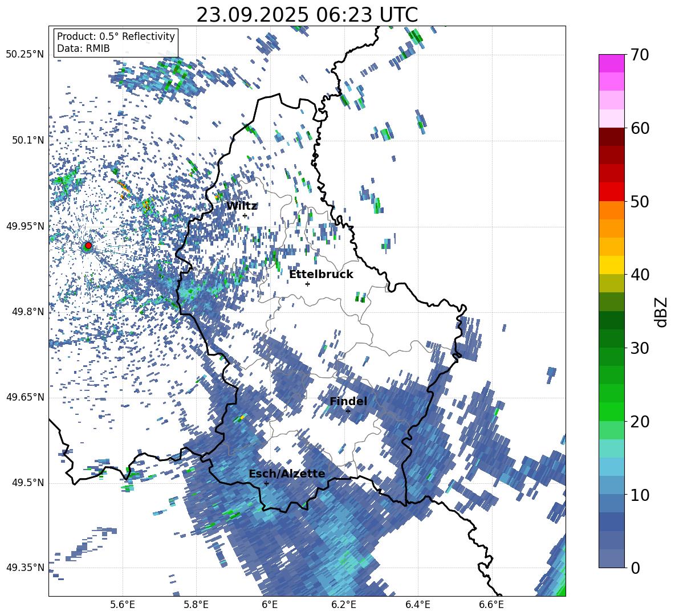Click the 6.2°E longitude label
Image resolution: width=675 pixels, height=616 pixels.
click(344, 605)
